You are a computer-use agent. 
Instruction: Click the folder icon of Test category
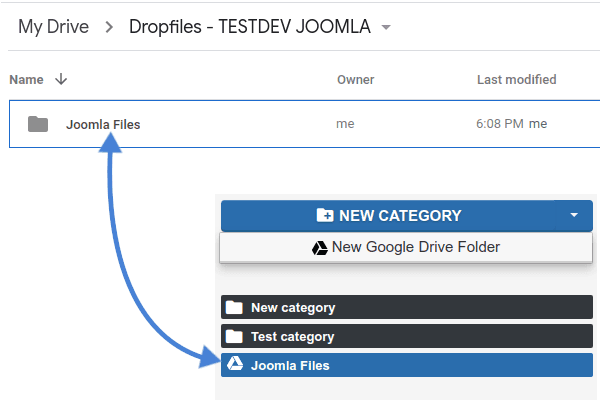click(x=234, y=336)
